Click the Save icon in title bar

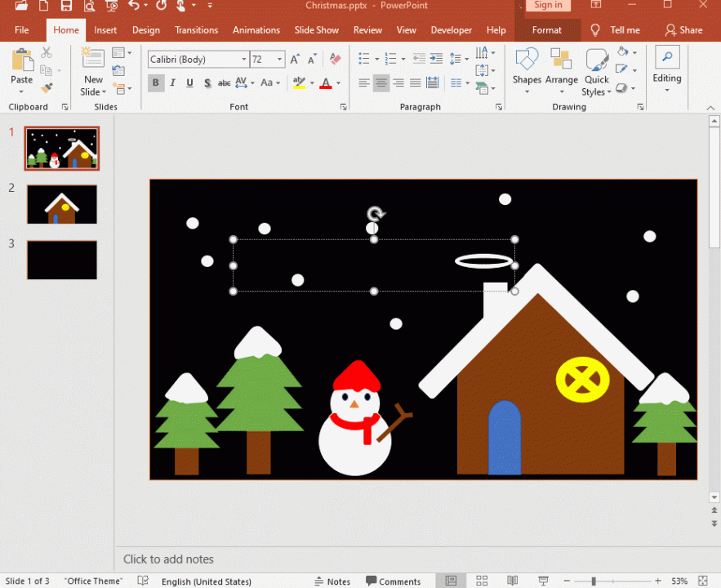(x=66, y=6)
